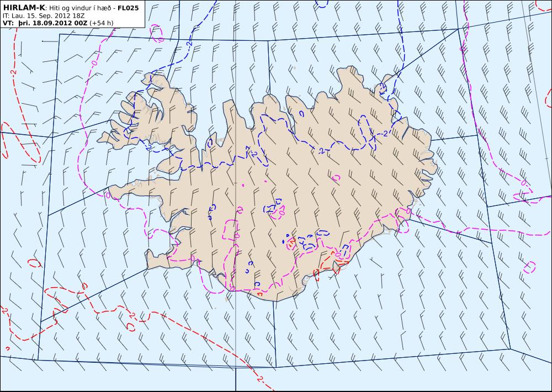Click the "þri. 18.09.2012 00Z" valid time
The image size is (552, 392).
point(52,23)
